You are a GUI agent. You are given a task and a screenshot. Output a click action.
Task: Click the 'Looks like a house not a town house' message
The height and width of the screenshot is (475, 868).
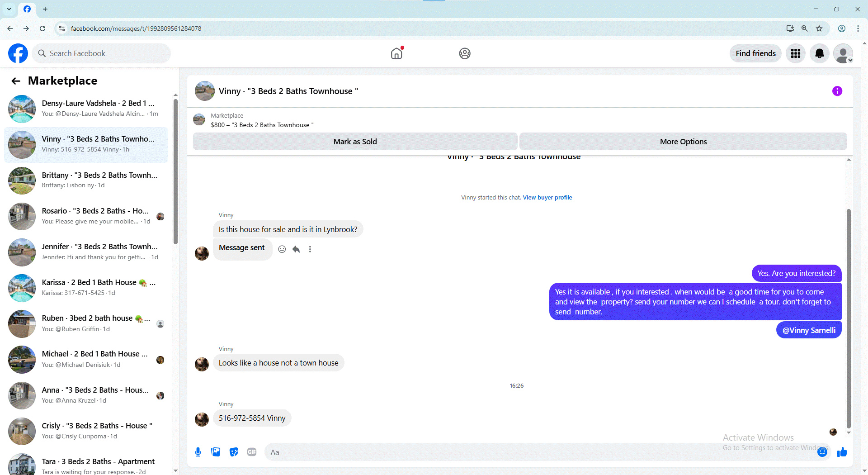(x=278, y=363)
